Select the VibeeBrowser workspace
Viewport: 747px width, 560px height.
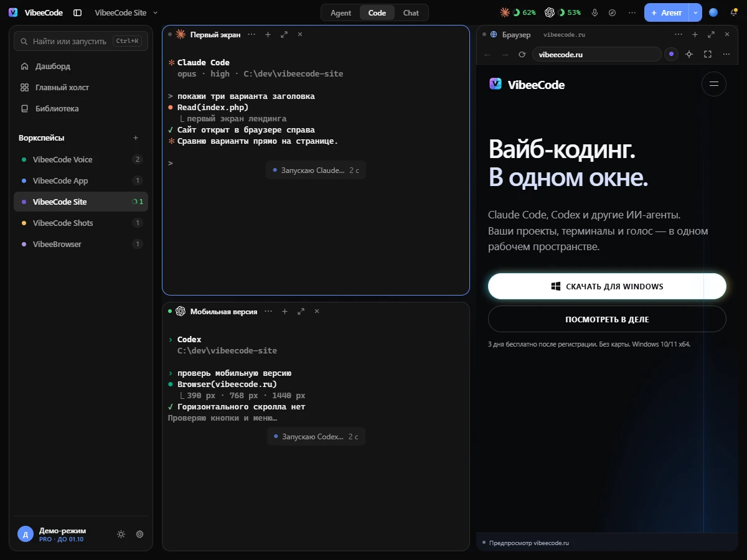[81, 244]
